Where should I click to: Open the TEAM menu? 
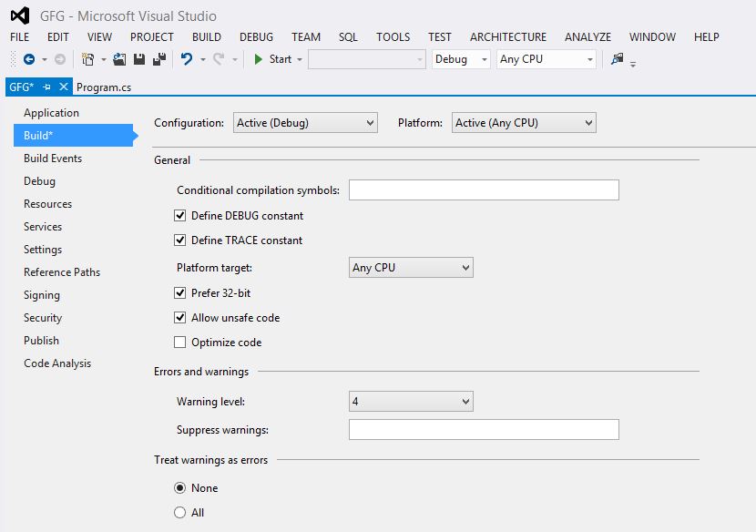point(306,37)
